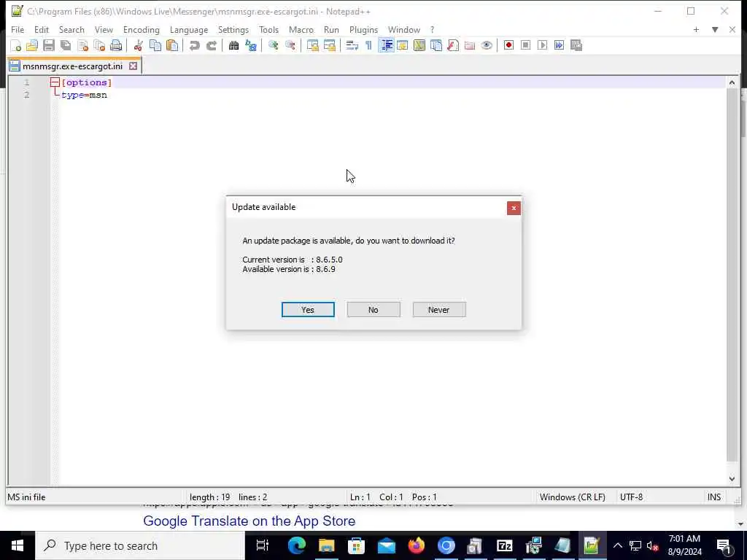The width and height of the screenshot is (747, 560).
Task: Click the Open file toolbar icon
Action: (32, 45)
